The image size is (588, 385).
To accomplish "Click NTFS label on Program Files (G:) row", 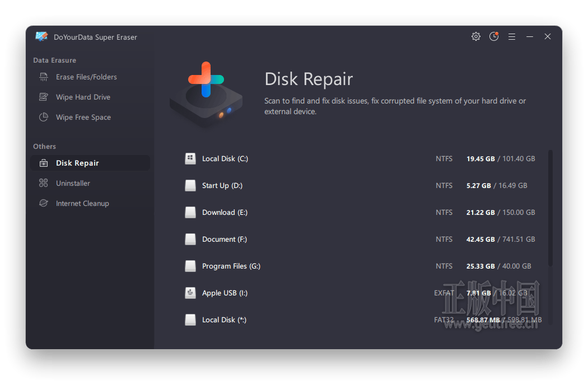I will tap(444, 266).
